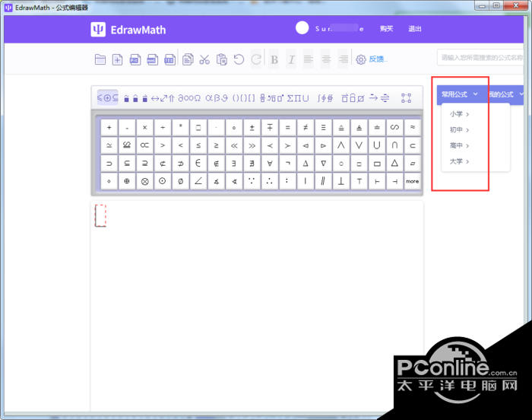
Task: Insert the union ∪ symbol
Action: [x=377, y=145]
